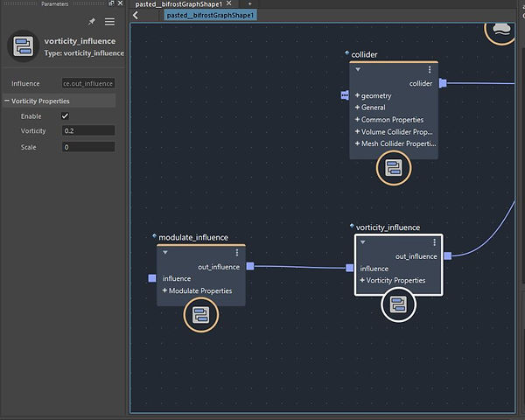Viewport: 525px width, 420px height.
Task: Expand Mesh Collider Properties group
Action: tap(357, 143)
